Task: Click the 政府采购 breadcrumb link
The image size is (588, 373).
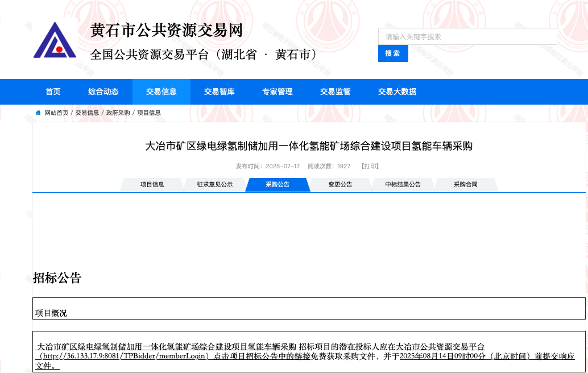Action: (118, 113)
